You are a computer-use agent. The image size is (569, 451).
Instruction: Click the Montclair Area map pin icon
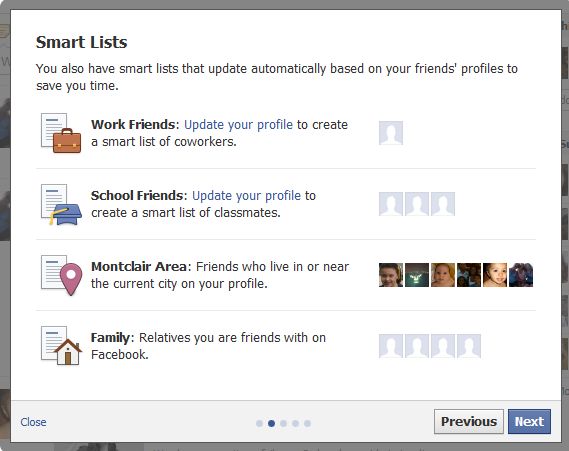tap(61, 275)
